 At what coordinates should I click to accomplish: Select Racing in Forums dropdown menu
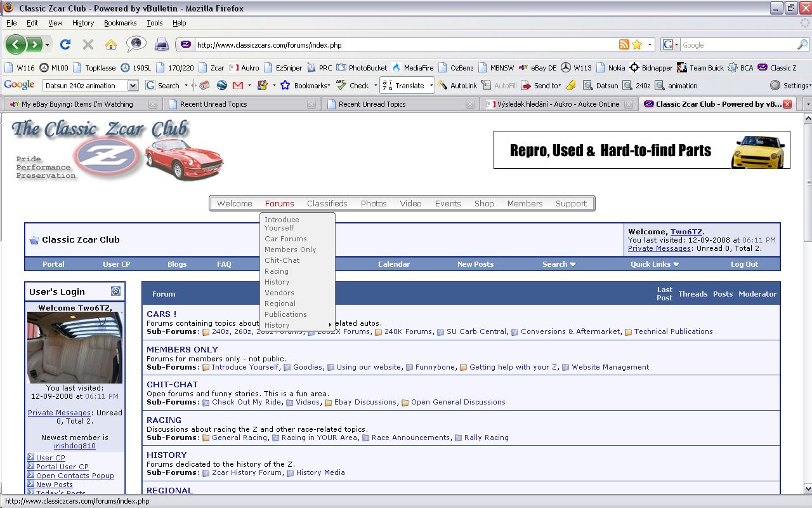pyautogui.click(x=277, y=271)
